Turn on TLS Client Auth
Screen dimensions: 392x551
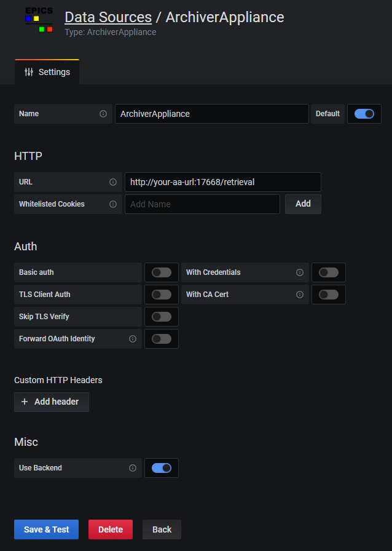(162, 295)
